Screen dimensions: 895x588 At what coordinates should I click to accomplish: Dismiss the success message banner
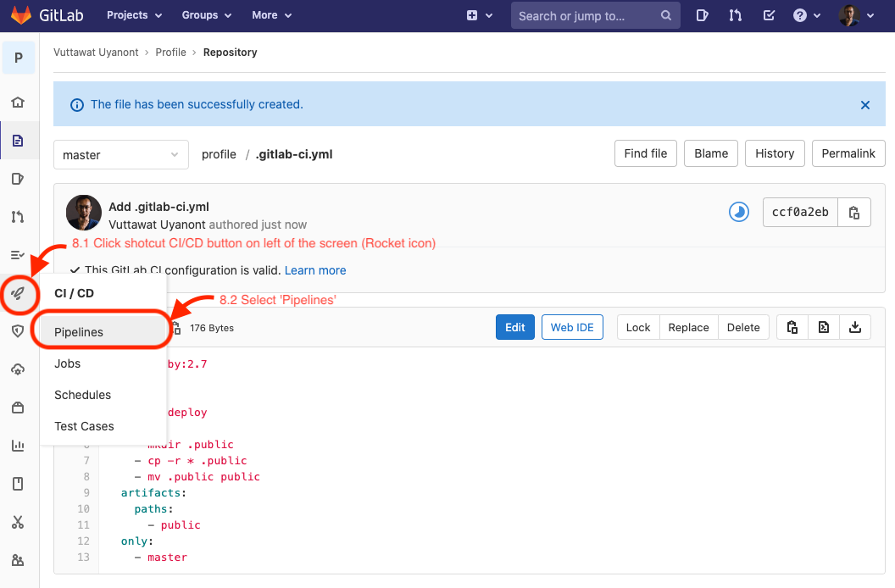pyautogui.click(x=864, y=105)
